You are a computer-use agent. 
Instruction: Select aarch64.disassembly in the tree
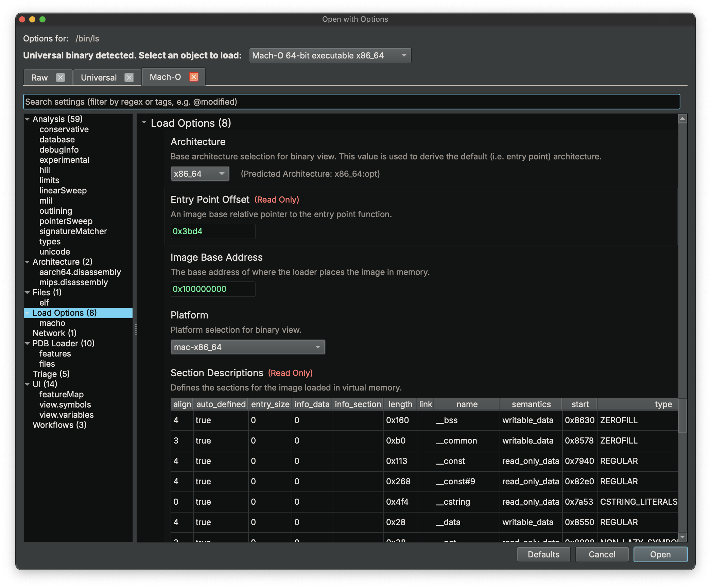click(x=80, y=272)
